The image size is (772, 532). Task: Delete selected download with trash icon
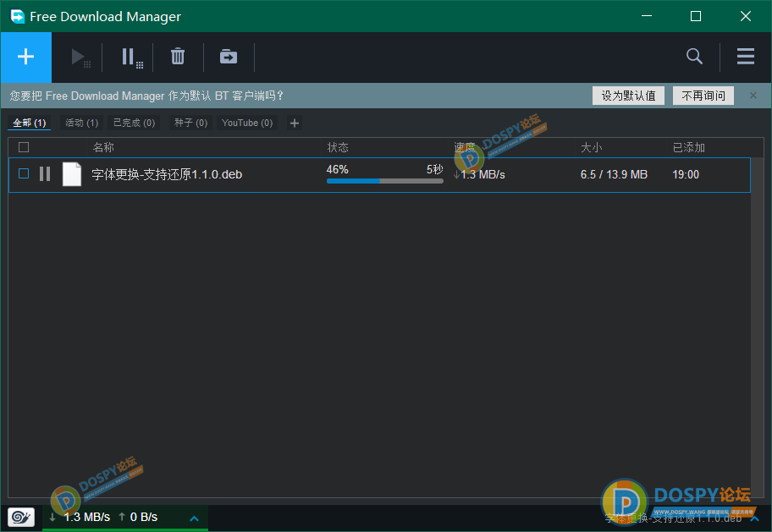click(178, 57)
